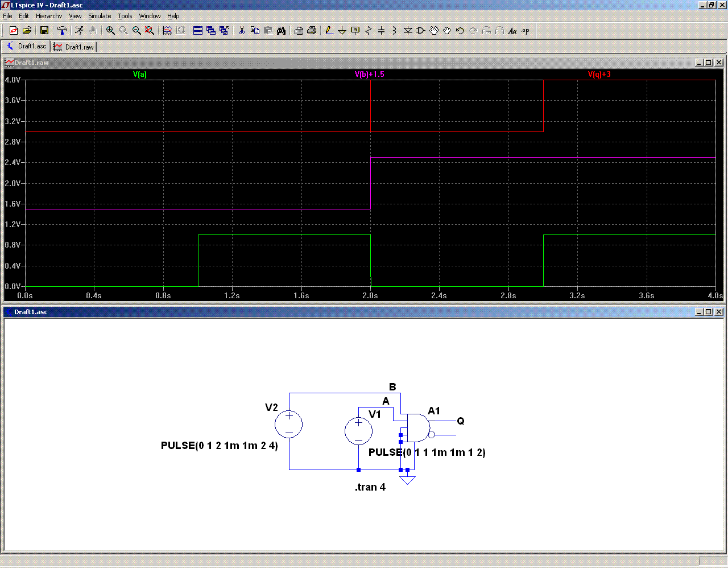Screen dimensions: 728x568
Task: Select the Cut scissors tool
Action: 242,31
